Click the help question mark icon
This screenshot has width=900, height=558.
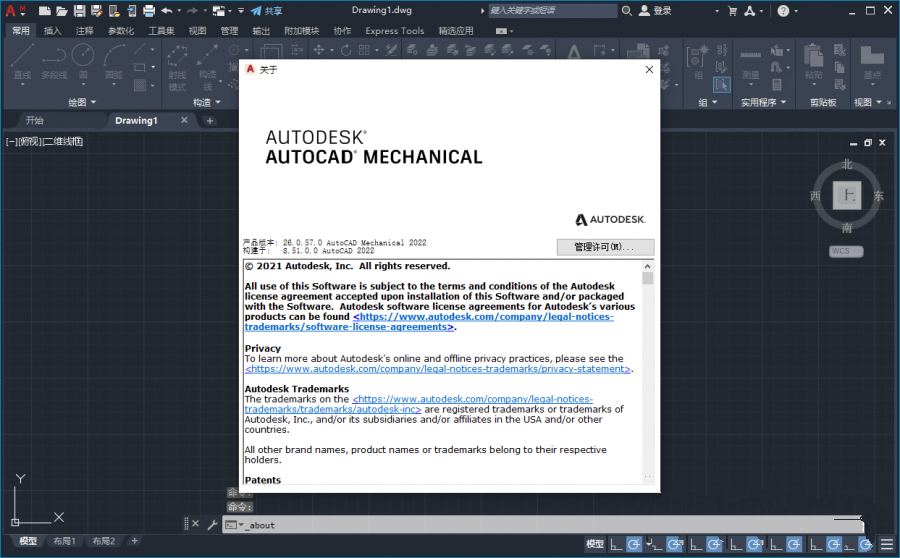pos(783,10)
